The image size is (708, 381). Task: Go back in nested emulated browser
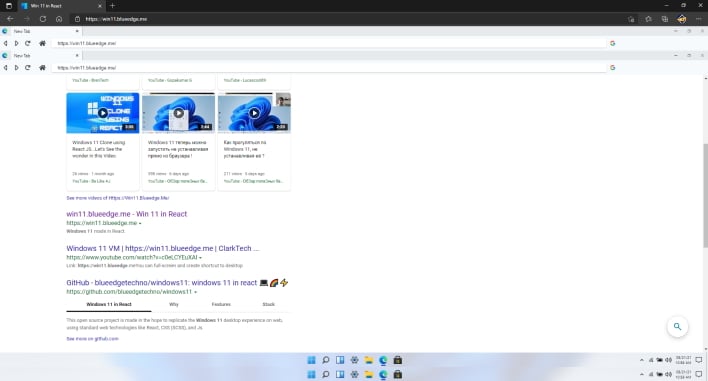tap(5, 68)
